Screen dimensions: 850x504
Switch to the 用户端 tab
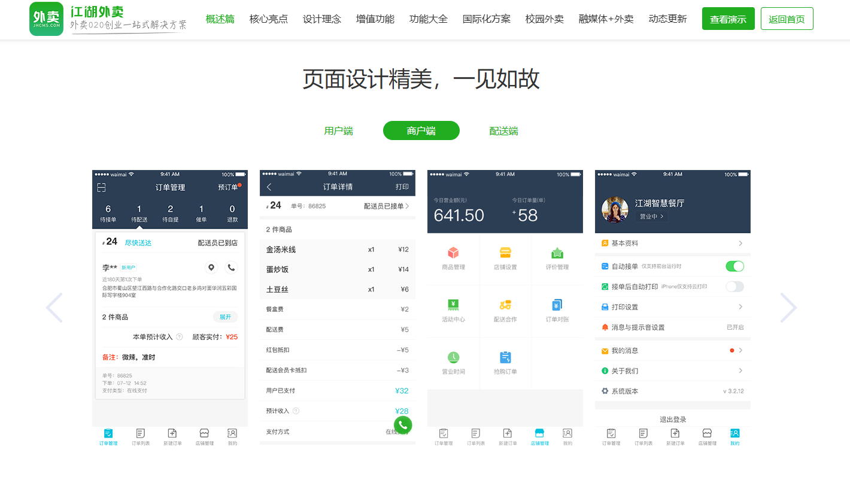[x=338, y=130]
